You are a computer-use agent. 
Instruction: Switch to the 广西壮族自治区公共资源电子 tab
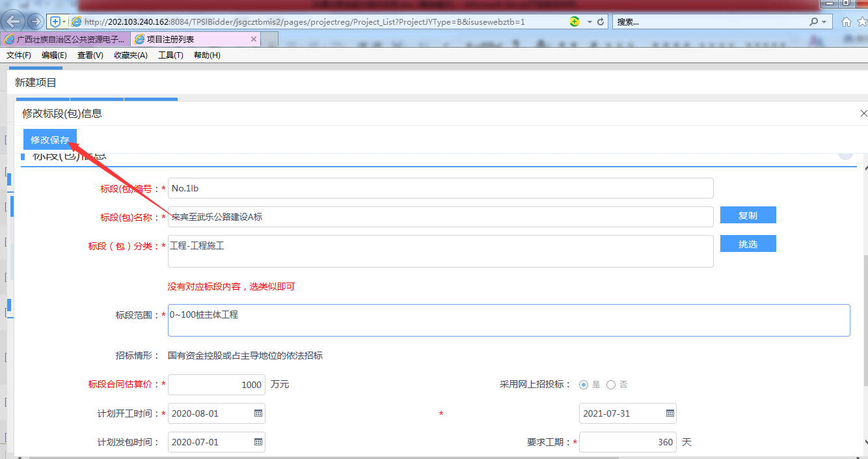click(x=65, y=39)
